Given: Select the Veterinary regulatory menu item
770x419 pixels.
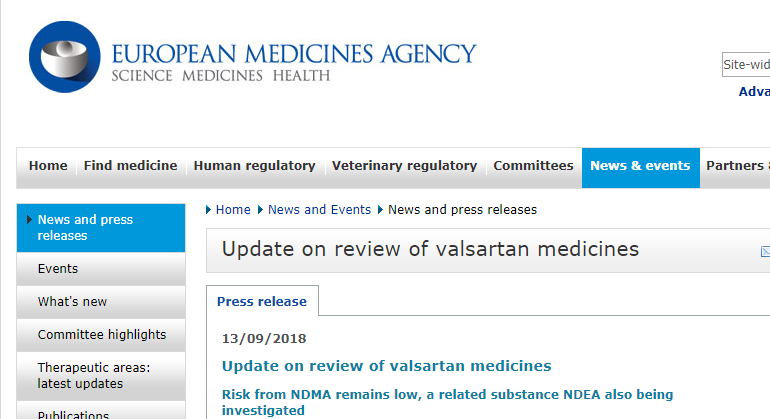Looking at the screenshot, I should tap(405, 166).
